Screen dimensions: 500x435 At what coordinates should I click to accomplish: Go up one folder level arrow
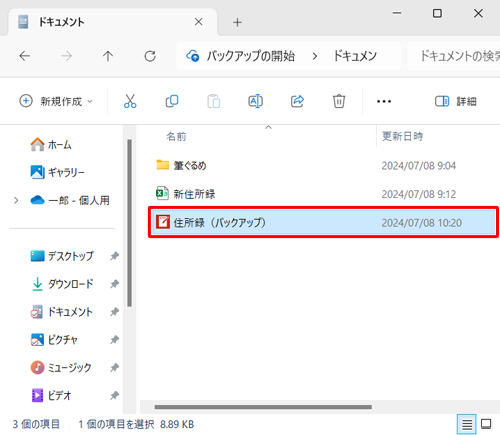click(x=108, y=56)
